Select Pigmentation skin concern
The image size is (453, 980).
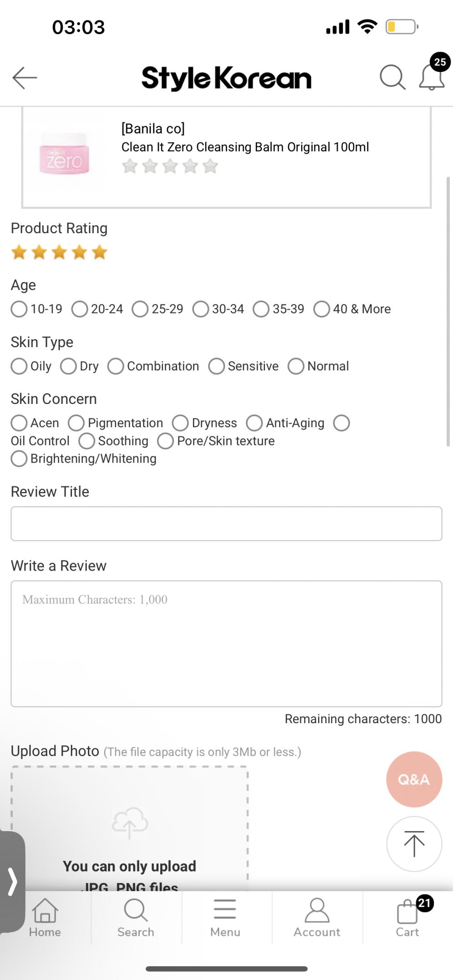click(x=116, y=423)
